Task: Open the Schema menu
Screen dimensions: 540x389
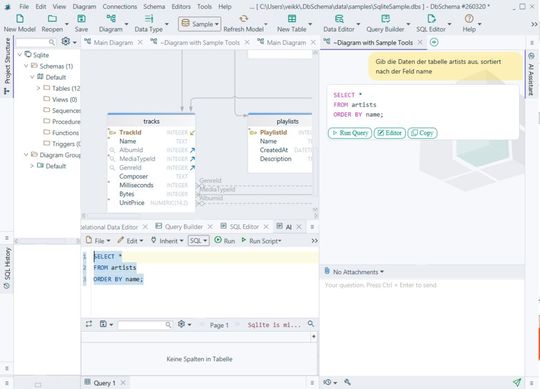Action: click(x=154, y=7)
